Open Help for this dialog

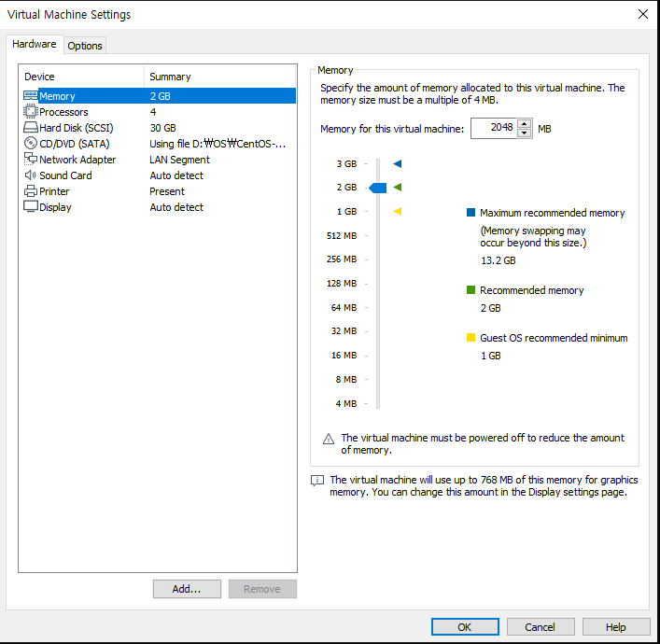[616, 627]
